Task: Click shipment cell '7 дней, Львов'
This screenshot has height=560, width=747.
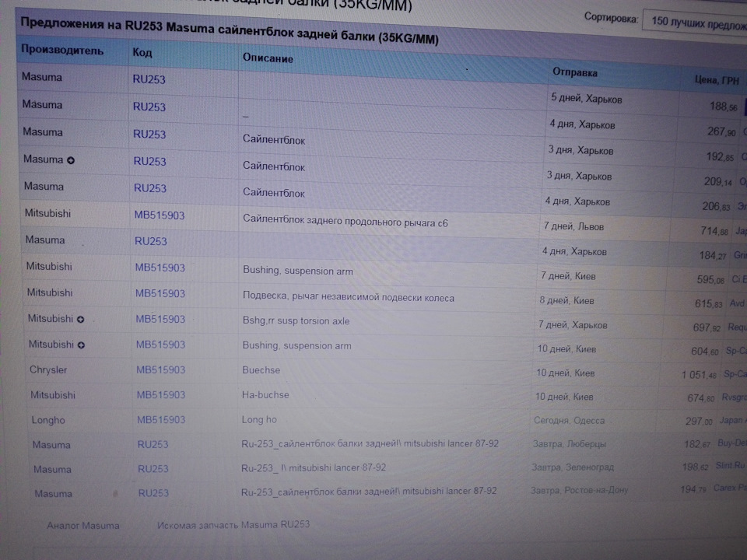Action: (x=573, y=226)
